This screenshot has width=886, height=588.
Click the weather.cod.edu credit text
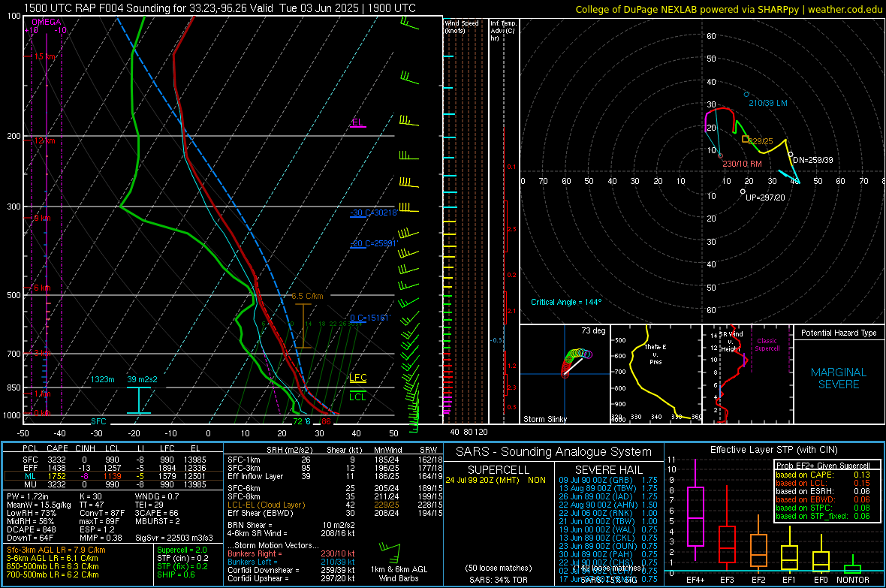click(845, 9)
